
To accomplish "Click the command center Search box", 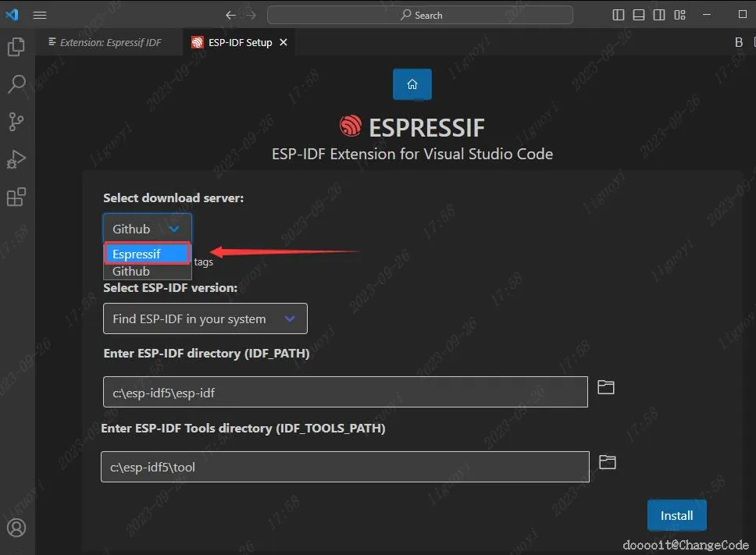I will pos(420,15).
